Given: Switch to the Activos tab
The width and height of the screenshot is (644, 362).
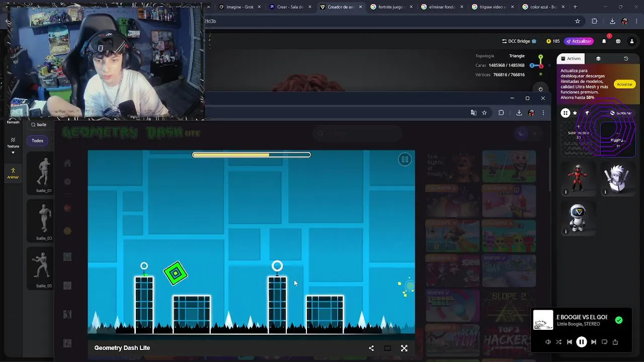Looking at the screenshot, I should point(571,59).
